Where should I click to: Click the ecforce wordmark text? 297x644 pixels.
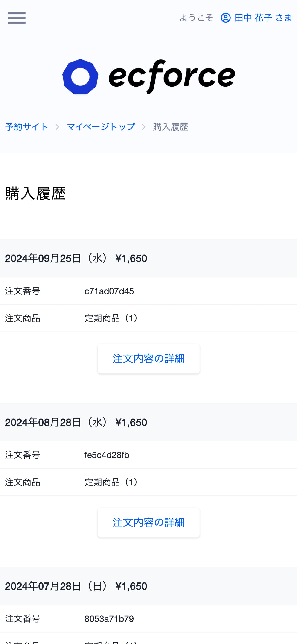pos(172,77)
